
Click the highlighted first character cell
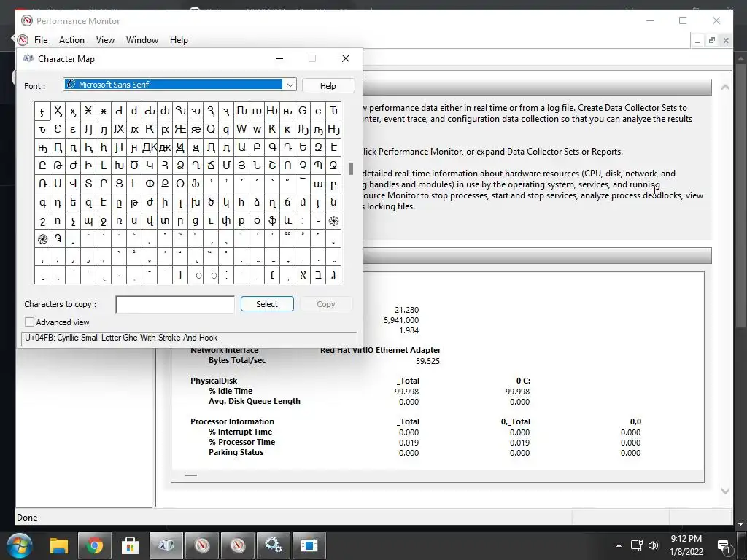point(42,111)
